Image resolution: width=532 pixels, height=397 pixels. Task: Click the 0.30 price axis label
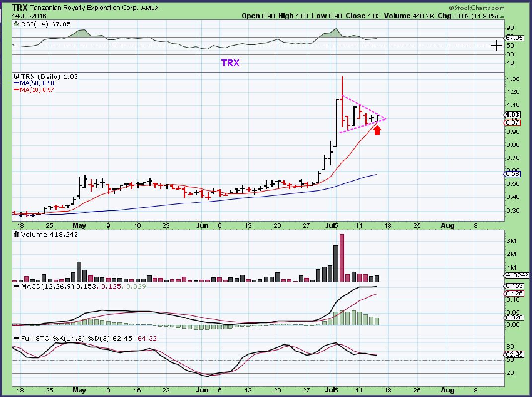(513, 210)
